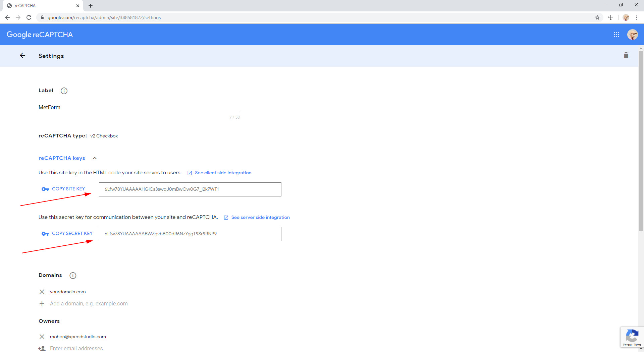Remove owner mohon@xpeedstudio.com

point(42,337)
